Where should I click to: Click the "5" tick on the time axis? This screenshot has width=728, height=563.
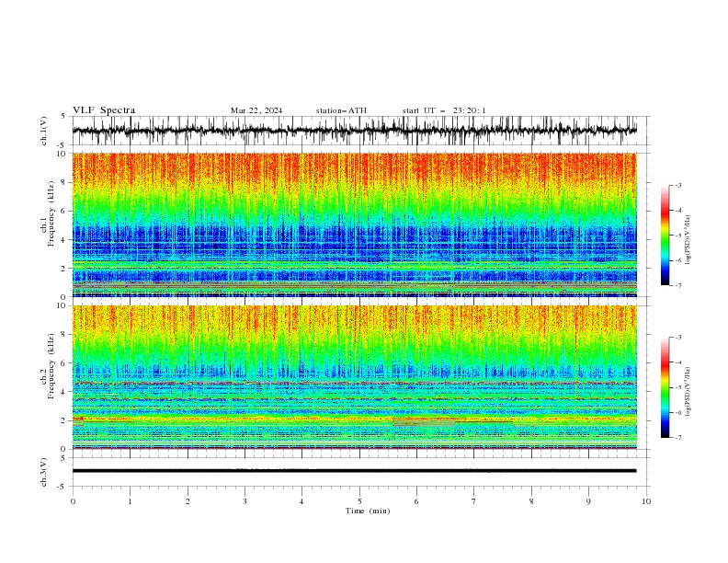pos(359,501)
